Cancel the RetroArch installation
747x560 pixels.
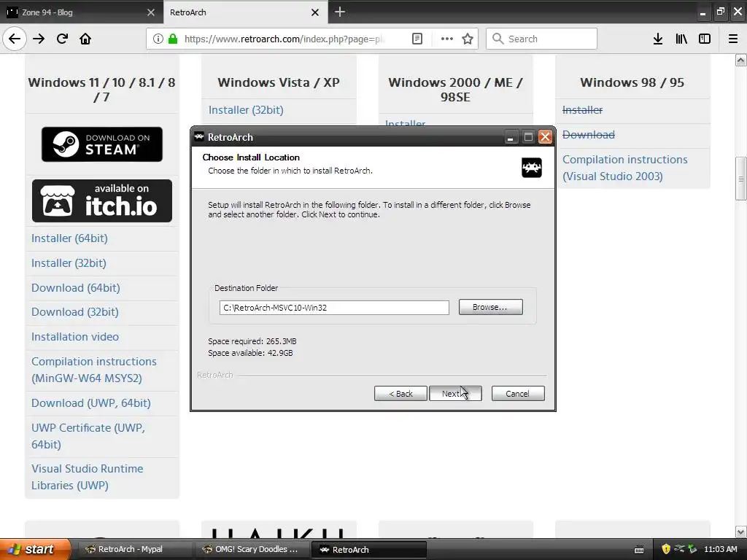[518, 393]
